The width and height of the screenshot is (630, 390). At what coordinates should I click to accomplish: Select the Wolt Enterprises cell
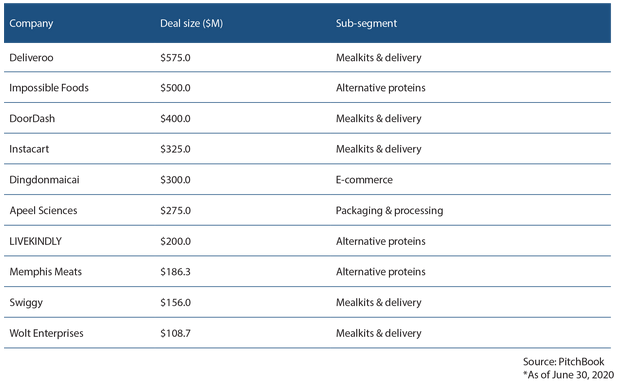46,333
